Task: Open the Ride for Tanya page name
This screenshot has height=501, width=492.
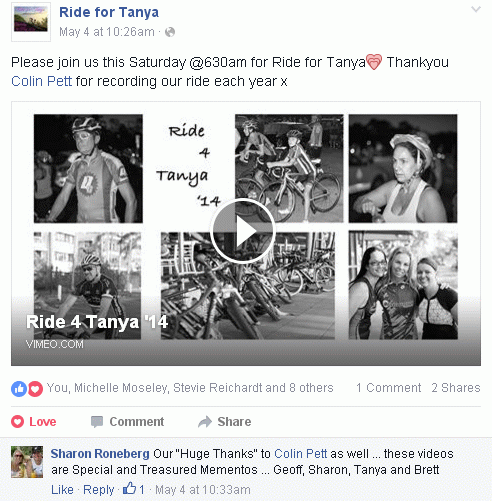Action: coord(109,12)
